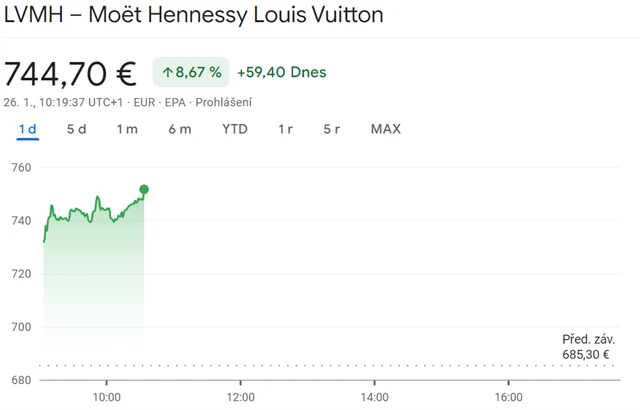
Task: Click the Před. záv. 685,30 € label
Action: [587, 347]
